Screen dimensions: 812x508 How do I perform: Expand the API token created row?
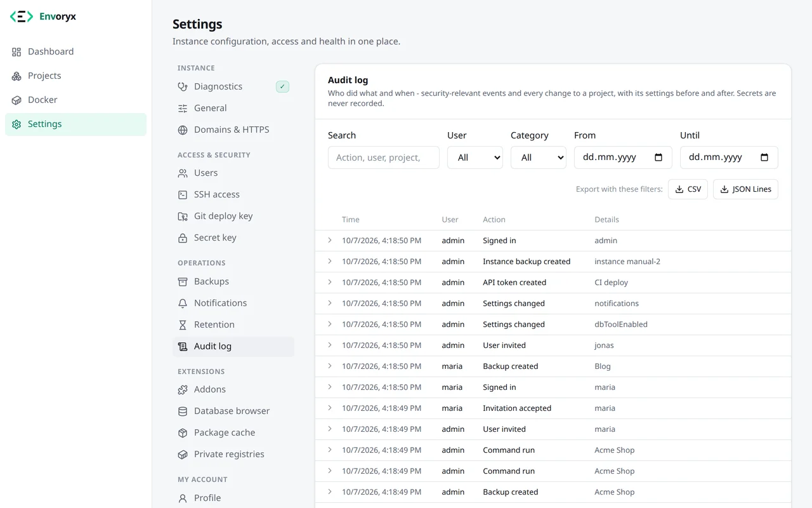tap(330, 282)
